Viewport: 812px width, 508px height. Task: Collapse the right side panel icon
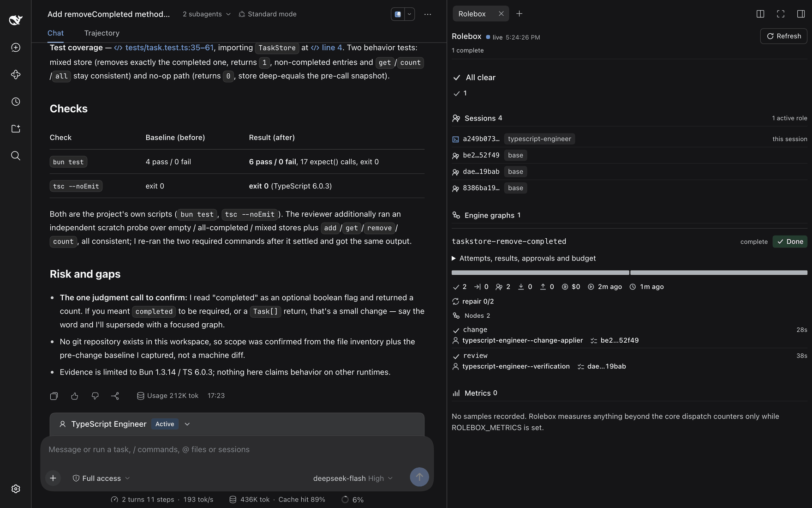tap(801, 14)
